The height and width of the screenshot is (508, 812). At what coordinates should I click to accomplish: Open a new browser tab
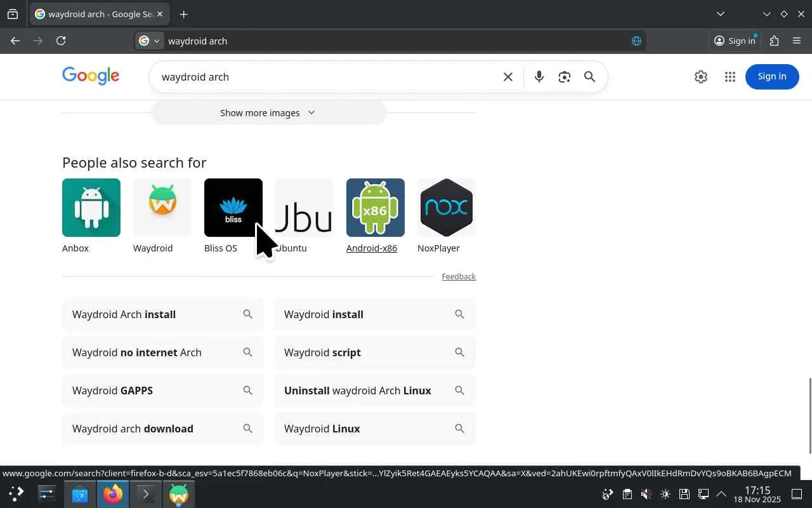(x=183, y=14)
